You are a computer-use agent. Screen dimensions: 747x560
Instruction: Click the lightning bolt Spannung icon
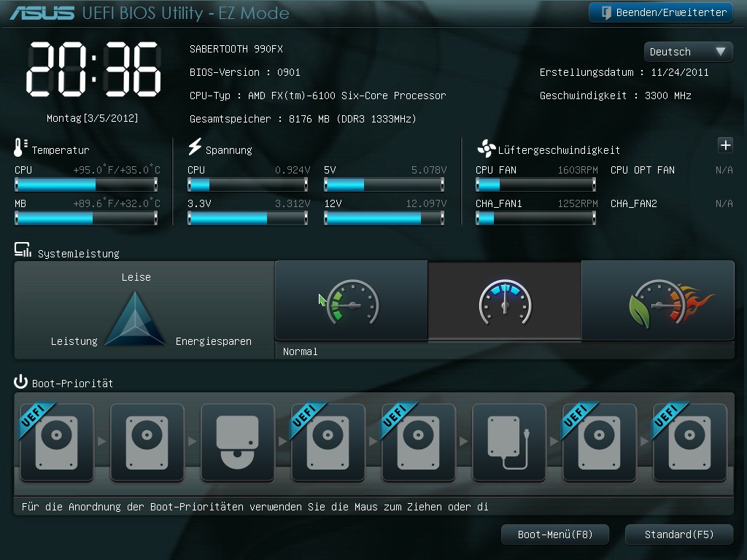pos(195,147)
